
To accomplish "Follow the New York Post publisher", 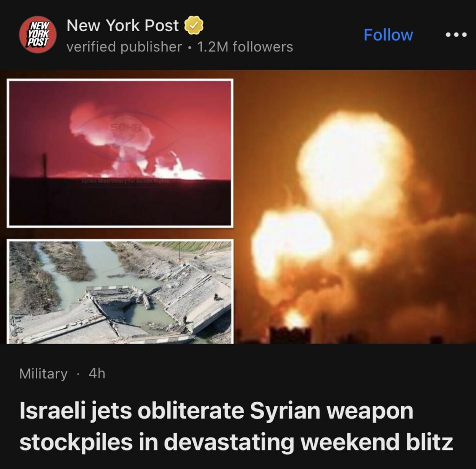I will pos(388,35).
